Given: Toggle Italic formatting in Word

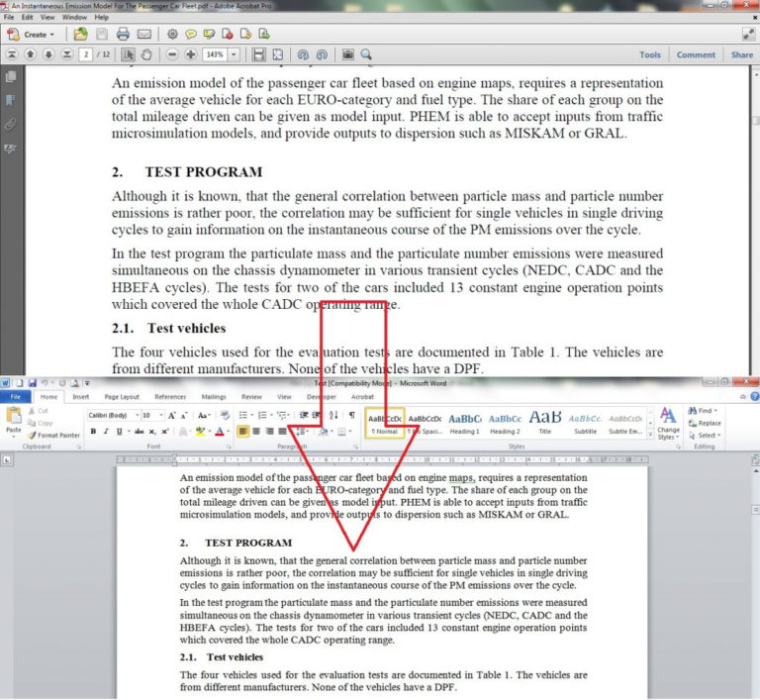Looking at the screenshot, I should 106,432.
